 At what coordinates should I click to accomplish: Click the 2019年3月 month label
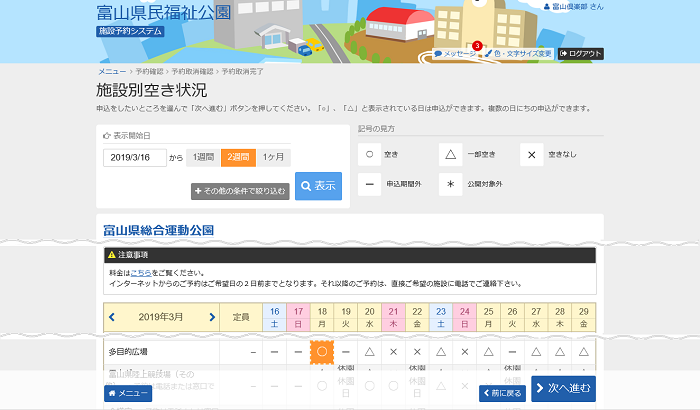(x=161, y=317)
